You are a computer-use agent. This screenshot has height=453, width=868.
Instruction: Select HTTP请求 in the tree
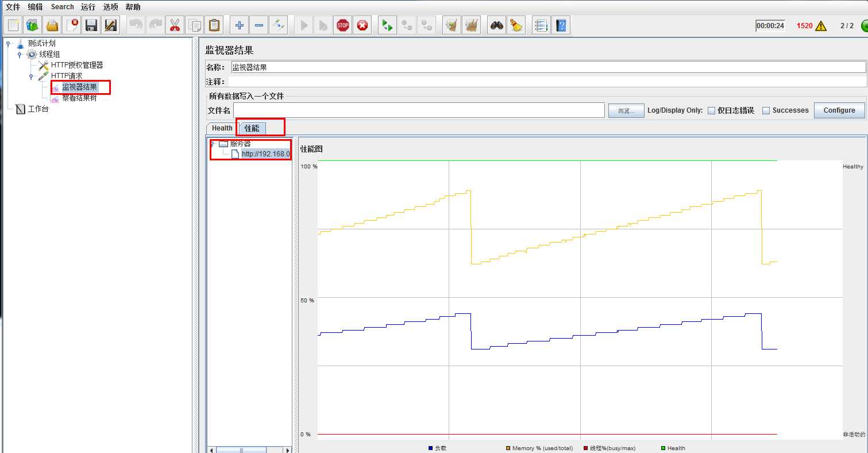tap(67, 76)
